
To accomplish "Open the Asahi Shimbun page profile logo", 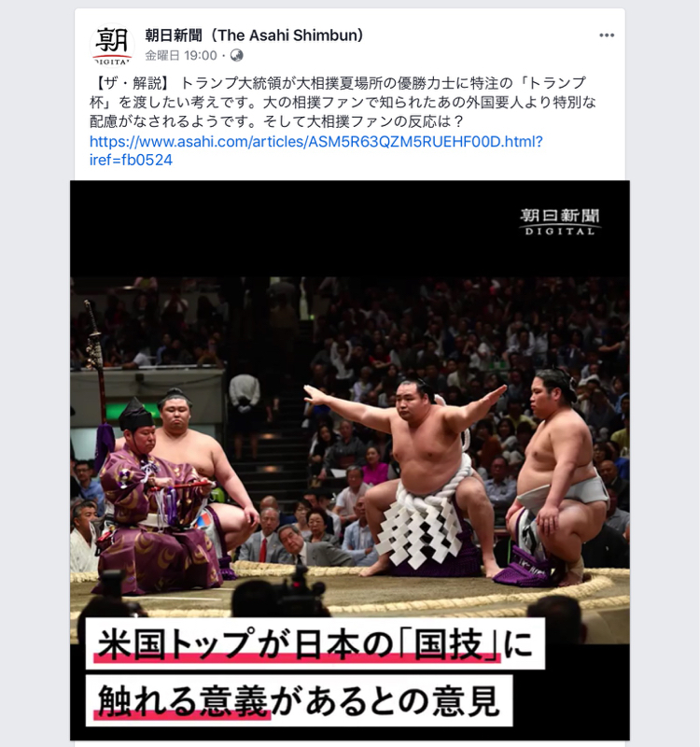I will (112, 45).
